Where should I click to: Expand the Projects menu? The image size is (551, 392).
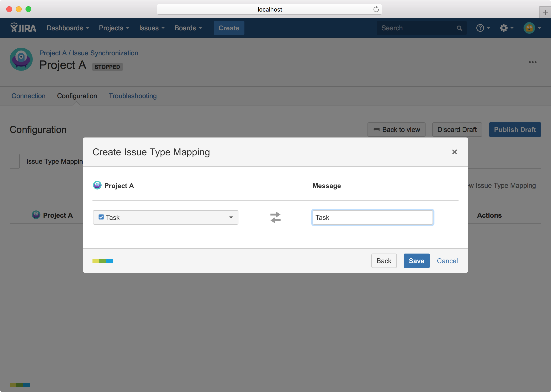tap(114, 28)
